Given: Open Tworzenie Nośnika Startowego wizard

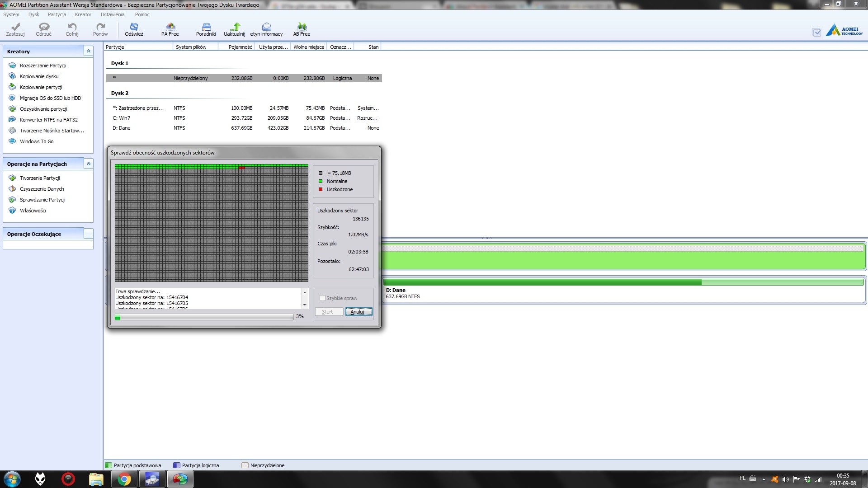Looking at the screenshot, I should [52, 131].
